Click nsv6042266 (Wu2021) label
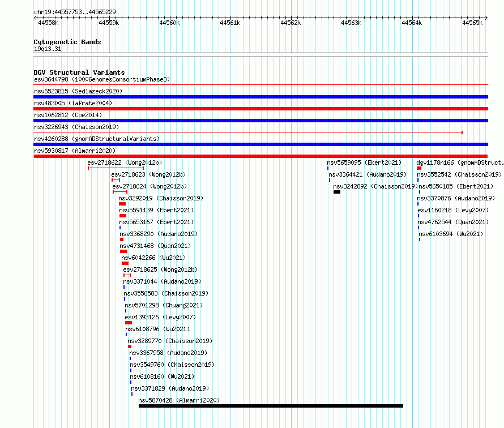504x428 pixels. coord(153,258)
